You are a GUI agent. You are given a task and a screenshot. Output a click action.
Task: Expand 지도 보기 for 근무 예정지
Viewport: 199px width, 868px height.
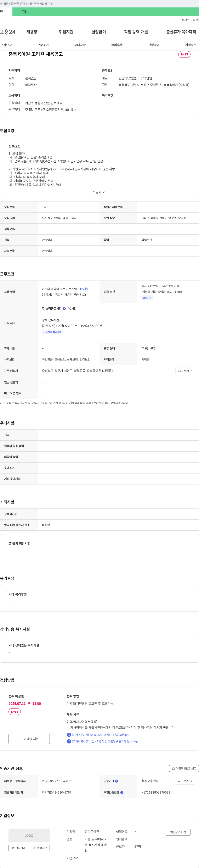pos(185,371)
